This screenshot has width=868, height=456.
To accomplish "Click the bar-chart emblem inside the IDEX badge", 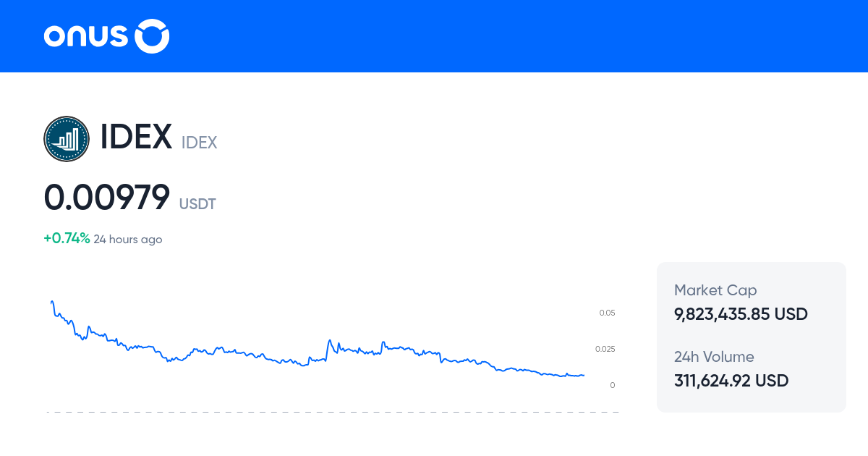I will pos(67,138).
